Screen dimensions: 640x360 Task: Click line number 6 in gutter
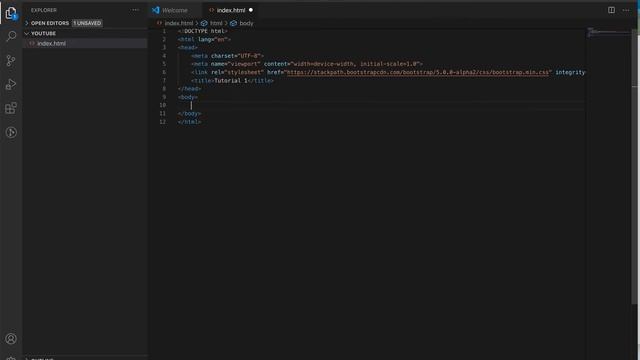pyautogui.click(x=164, y=72)
